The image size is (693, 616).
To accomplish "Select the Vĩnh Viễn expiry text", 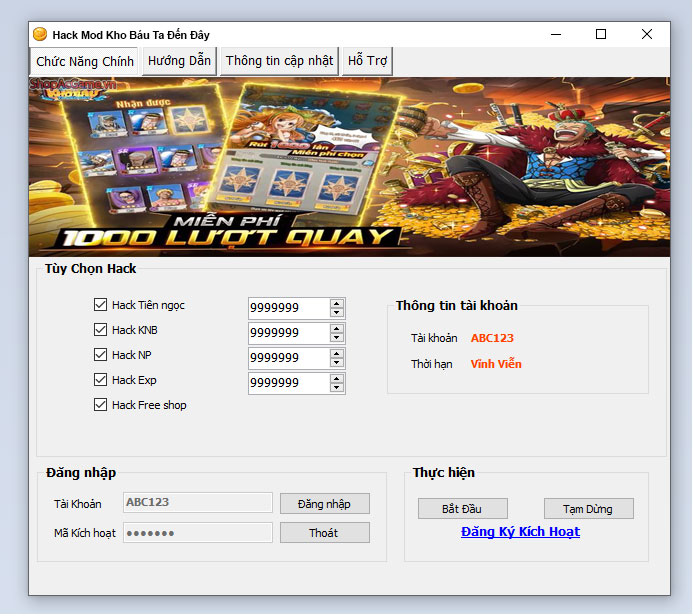I will pyautogui.click(x=496, y=364).
